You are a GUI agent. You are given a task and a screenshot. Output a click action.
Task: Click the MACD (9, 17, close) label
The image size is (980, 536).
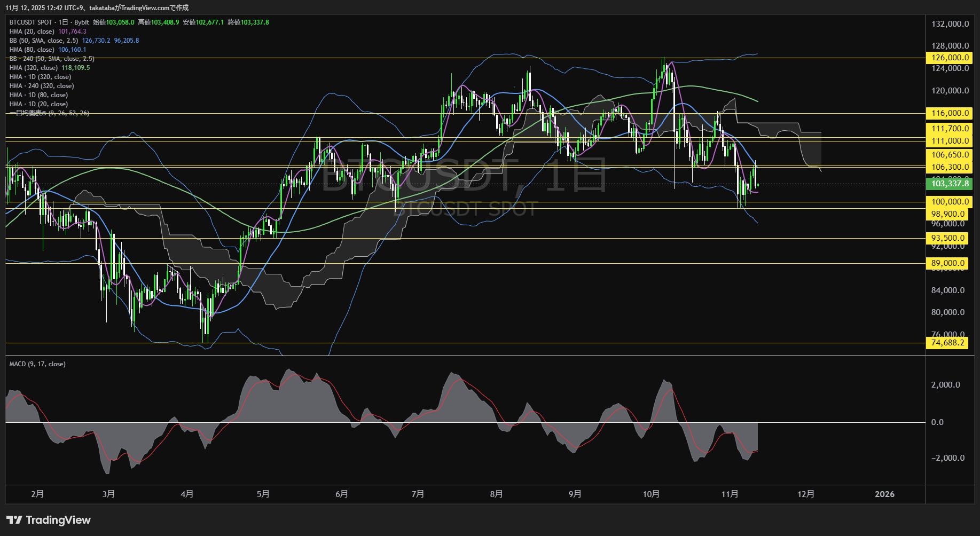tap(37, 364)
